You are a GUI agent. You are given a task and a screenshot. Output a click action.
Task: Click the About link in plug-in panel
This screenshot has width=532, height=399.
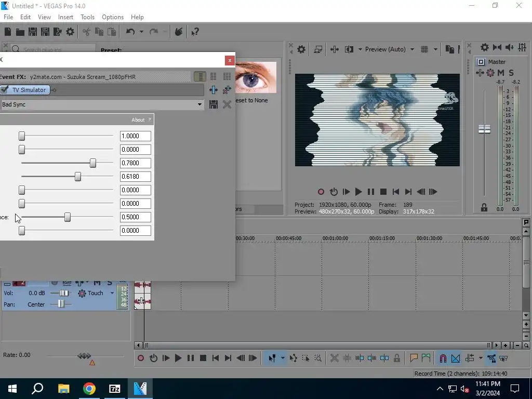[138, 120]
